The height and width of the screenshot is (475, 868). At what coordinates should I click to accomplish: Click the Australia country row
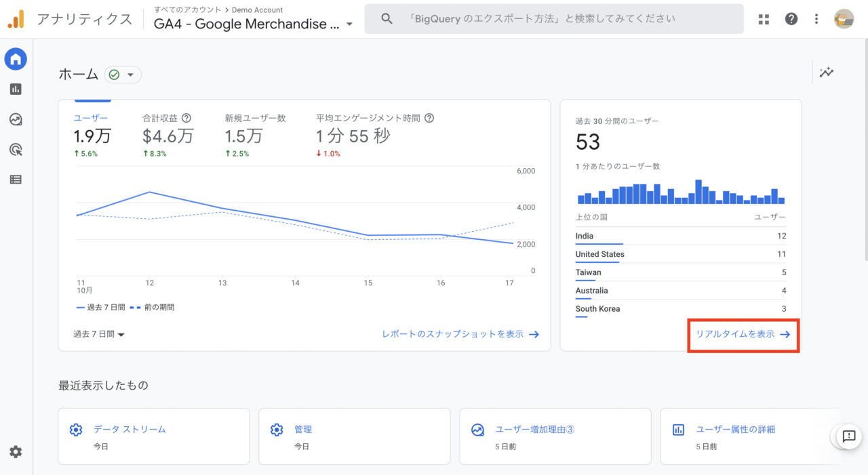(681, 291)
